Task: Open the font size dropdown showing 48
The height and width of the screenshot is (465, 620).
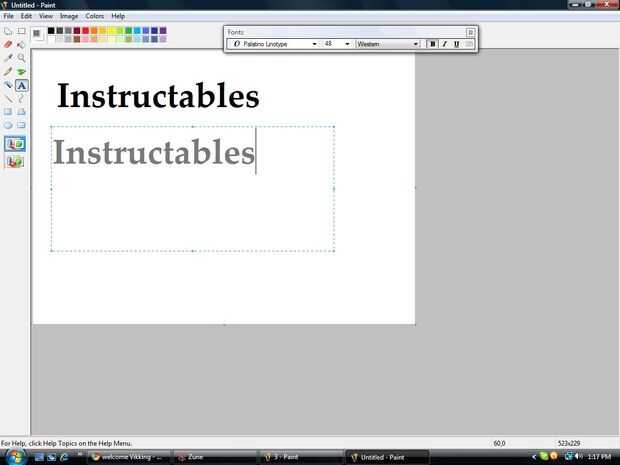Action: (347, 44)
